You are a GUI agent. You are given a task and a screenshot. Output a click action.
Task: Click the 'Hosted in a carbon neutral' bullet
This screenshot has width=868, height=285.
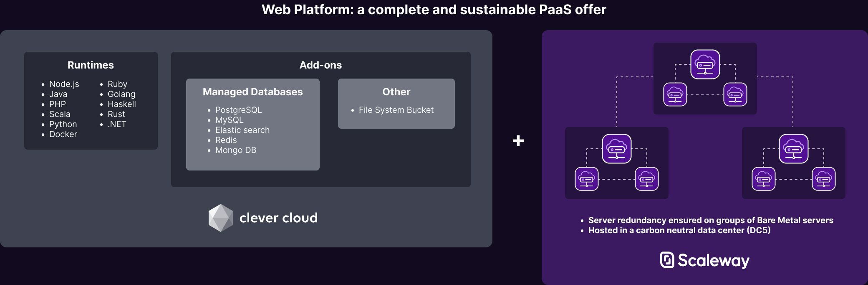click(x=679, y=230)
